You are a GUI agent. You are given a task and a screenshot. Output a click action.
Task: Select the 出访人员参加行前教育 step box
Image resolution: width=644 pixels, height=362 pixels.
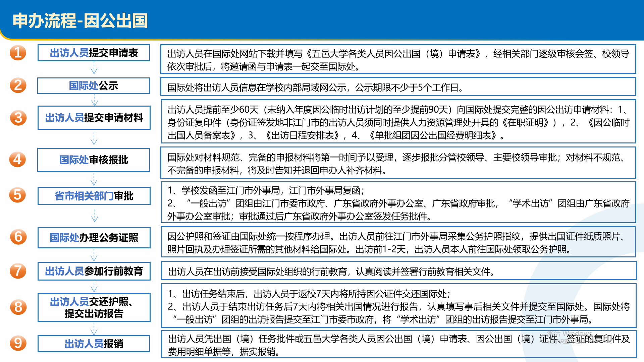tap(94, 271)
